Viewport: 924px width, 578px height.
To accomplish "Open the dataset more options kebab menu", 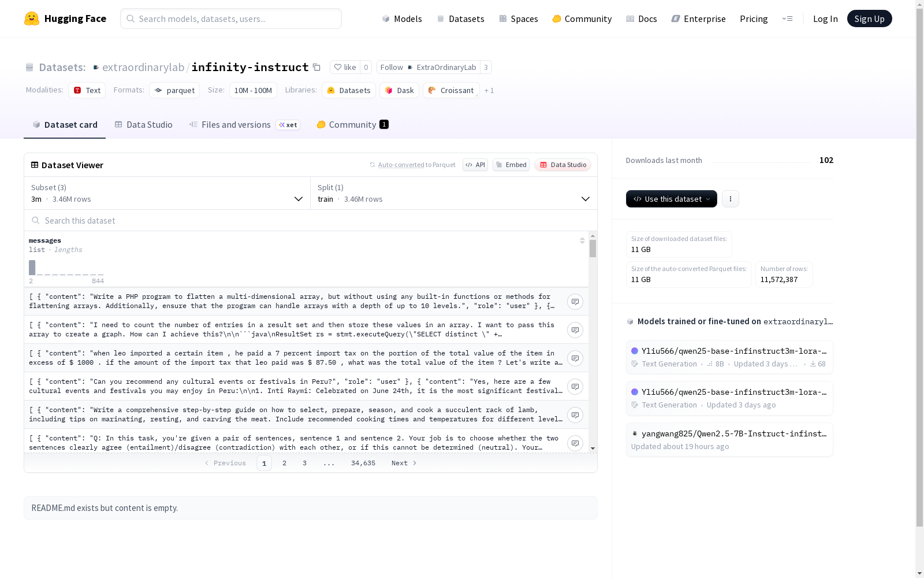I will [731, 199].
